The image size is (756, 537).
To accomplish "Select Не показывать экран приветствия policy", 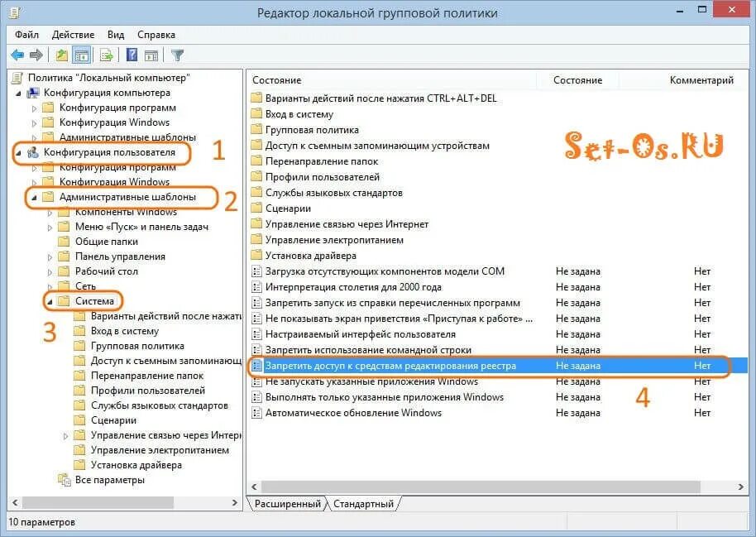I will tap(399, 319).
